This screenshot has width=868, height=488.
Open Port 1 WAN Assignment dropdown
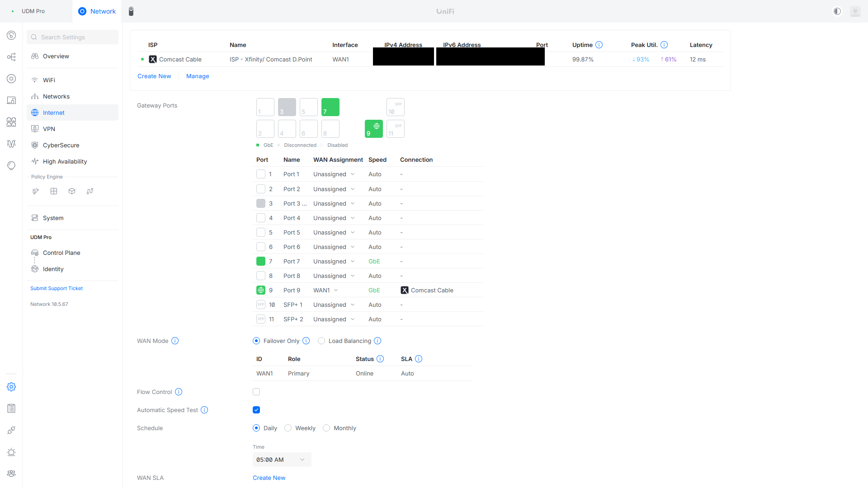click(334, 174)
